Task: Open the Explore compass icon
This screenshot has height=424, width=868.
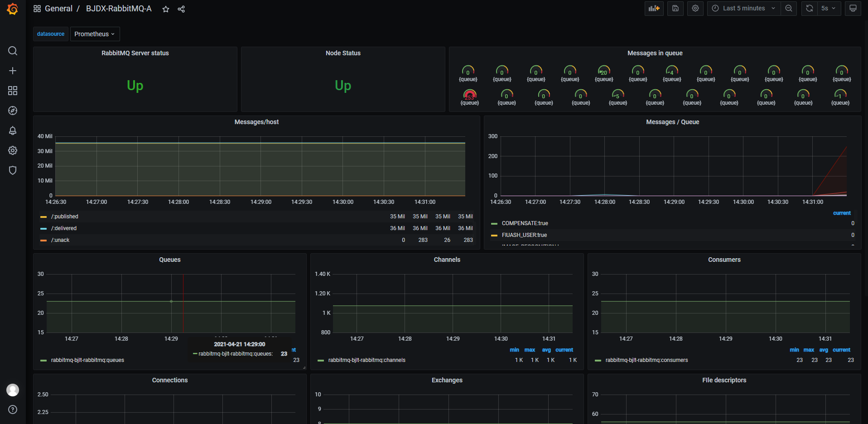Action: tap(13, 111)
